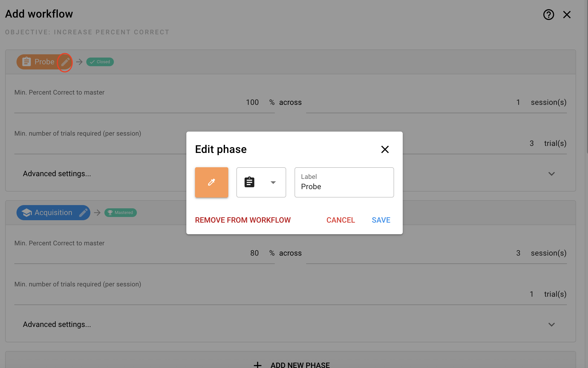Screen dimensions: 588x368
Task: Click the help question mark icon
Action: 549,15
